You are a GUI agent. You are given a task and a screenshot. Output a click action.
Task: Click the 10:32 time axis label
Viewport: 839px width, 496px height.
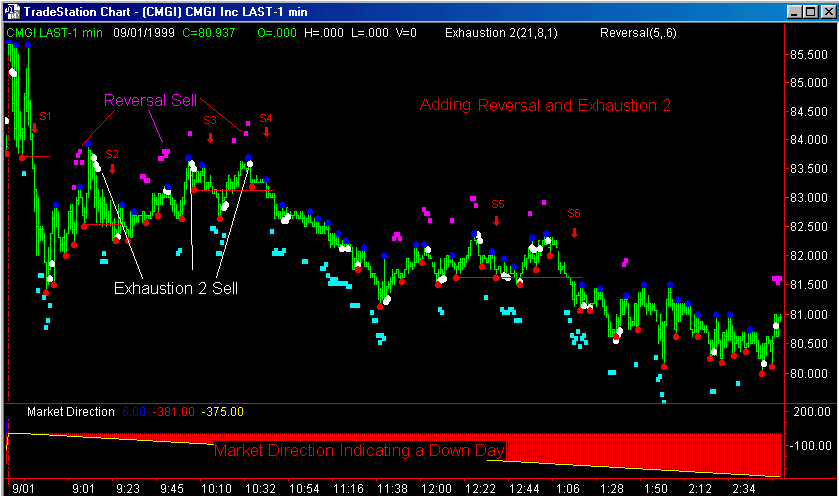point(261,489)
